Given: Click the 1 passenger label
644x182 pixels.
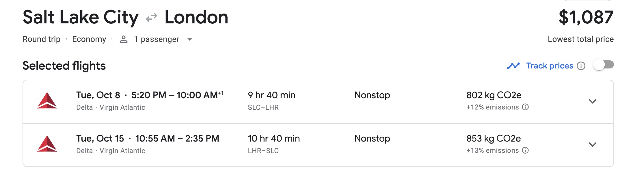Looking at the screenshot, I should pos(157,39).
